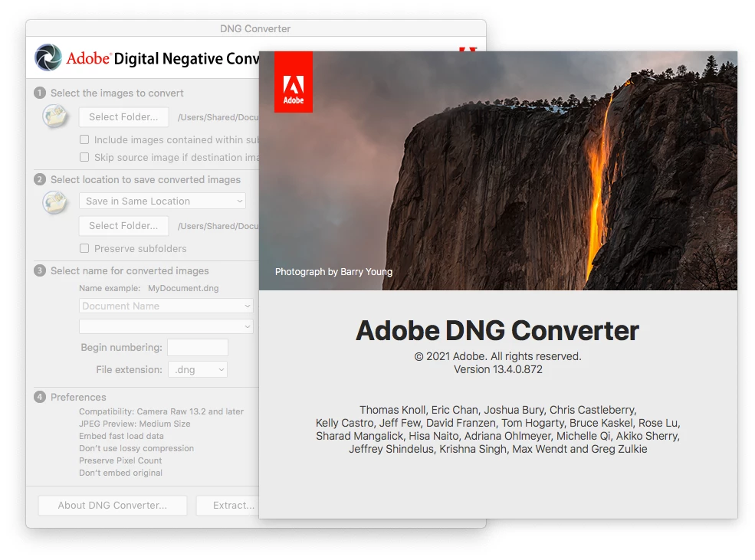Open the Save in Same Location dropdown
This screenshot has width=755, height=560.
click(162, 201)
